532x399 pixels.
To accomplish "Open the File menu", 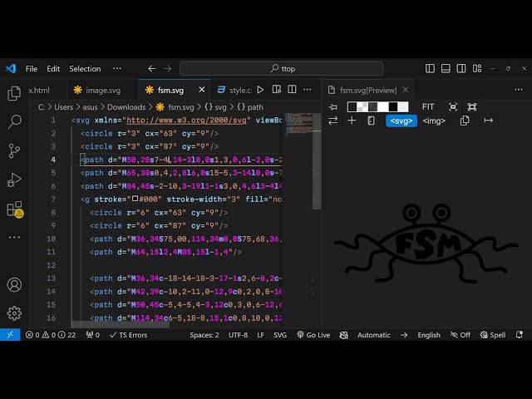I will coord(32,69).
